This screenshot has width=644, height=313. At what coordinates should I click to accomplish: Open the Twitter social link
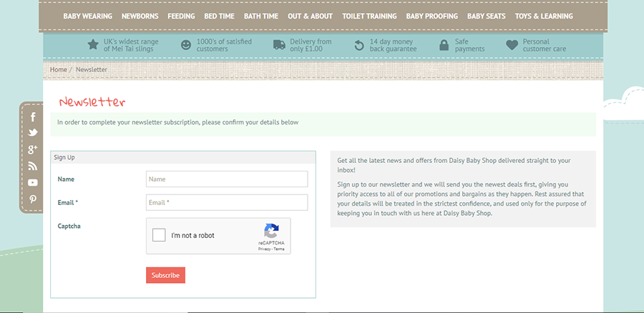(x=33, y=132)
